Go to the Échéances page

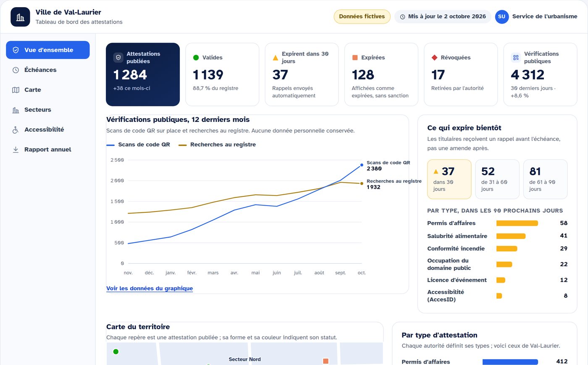click(48, 70)
